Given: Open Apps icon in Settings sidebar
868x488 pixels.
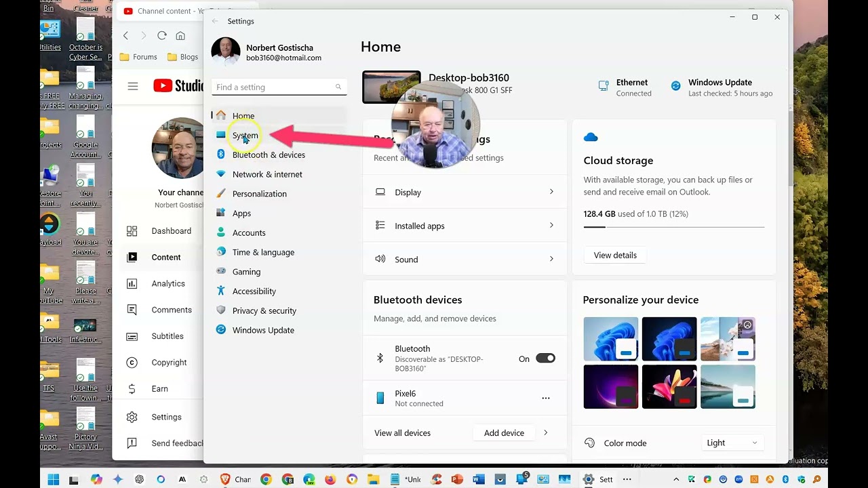Looking at the screenshot, I should click(x=221, y=213).
